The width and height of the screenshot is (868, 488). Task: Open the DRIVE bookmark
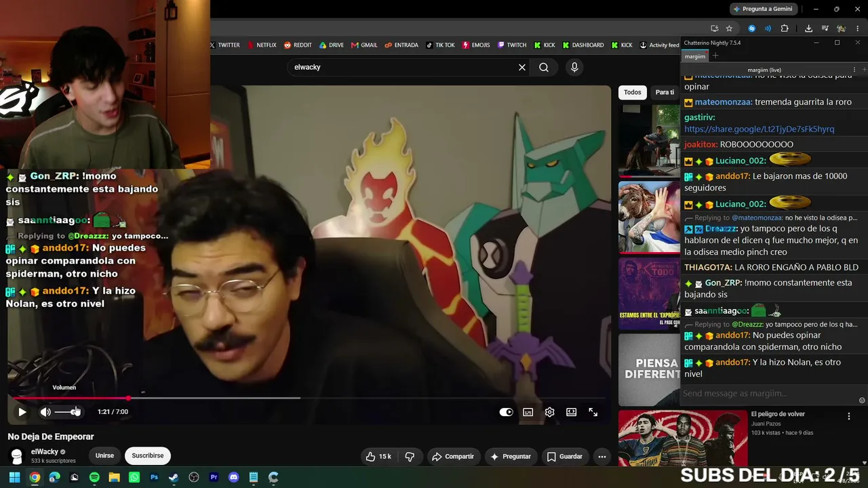point(332,45)
